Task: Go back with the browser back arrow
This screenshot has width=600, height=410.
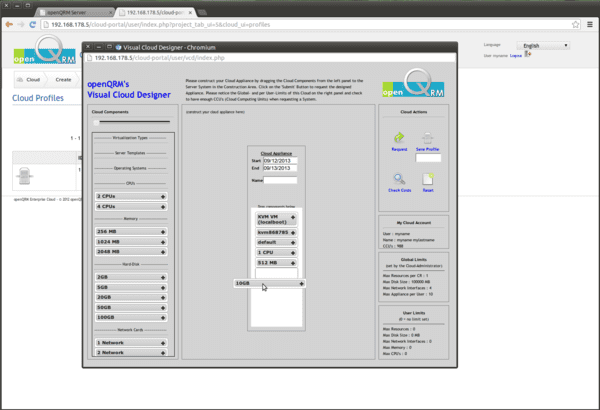Action: [x=9, y=25]
